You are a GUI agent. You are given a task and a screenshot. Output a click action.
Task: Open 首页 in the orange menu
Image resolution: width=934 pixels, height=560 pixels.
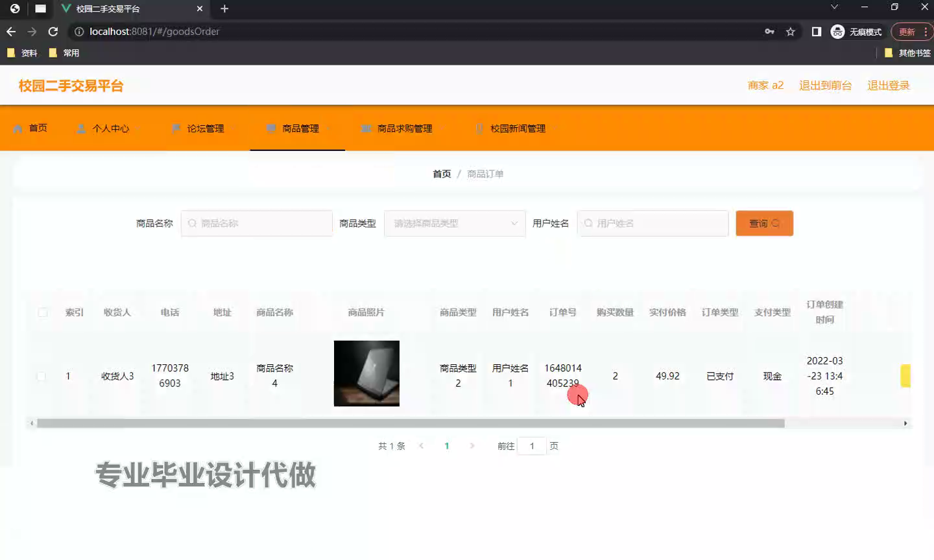click(x=30, y=128)
